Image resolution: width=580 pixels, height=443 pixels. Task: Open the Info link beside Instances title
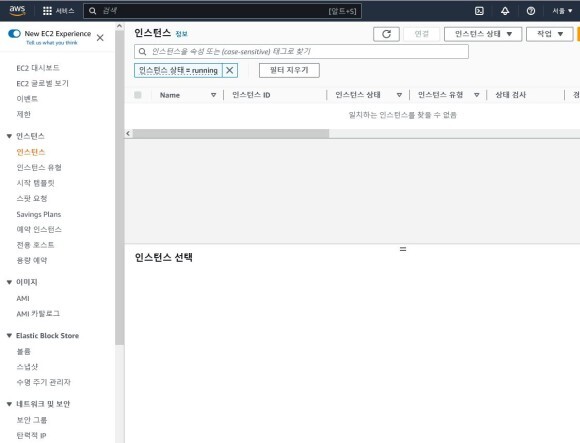coord(181,34)
